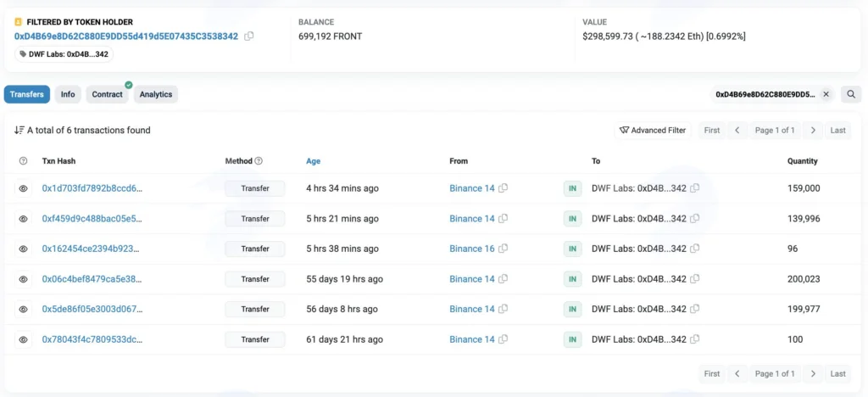The image size is (868, 397).
Task: Copy Binance 14 address in 159,000 row
Action: 503,188
